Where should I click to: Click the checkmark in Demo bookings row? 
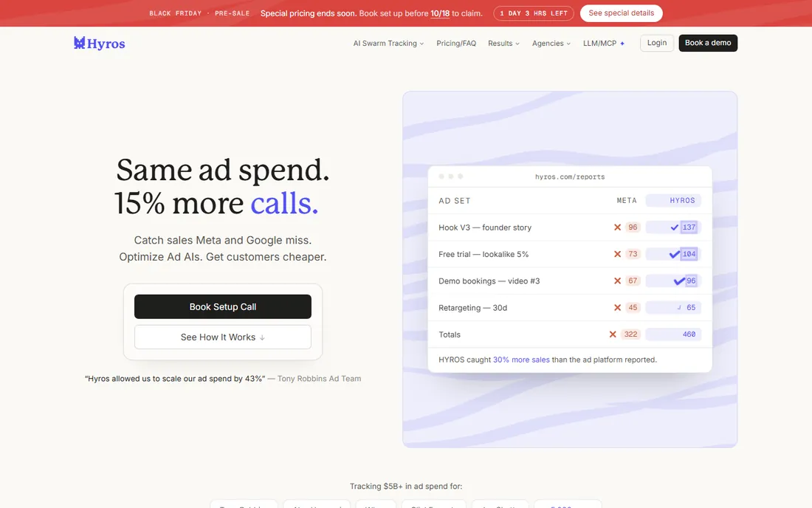point(679,281)
